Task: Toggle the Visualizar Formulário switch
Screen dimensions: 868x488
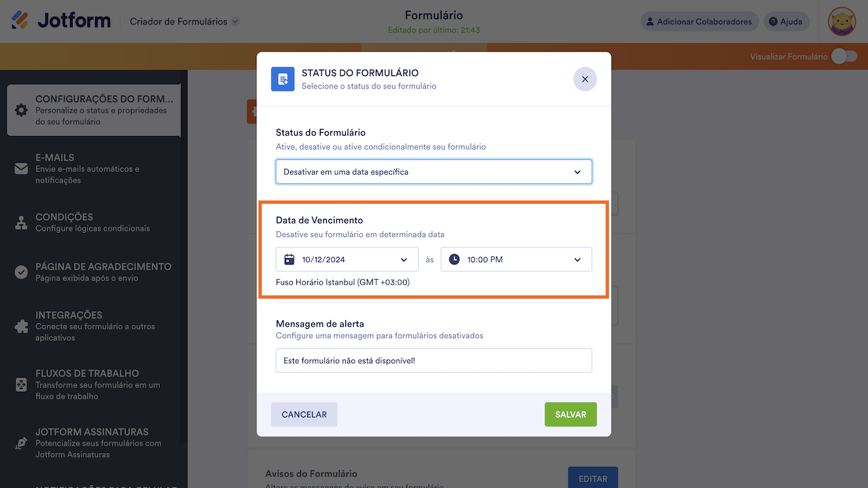Action: coord(844,57)
